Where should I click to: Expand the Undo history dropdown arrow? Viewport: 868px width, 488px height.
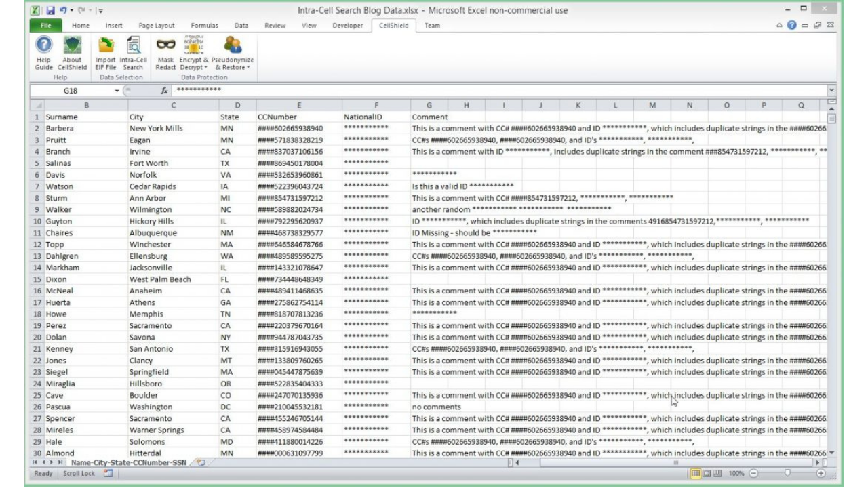pyautogui.click(x=71, y=10)
